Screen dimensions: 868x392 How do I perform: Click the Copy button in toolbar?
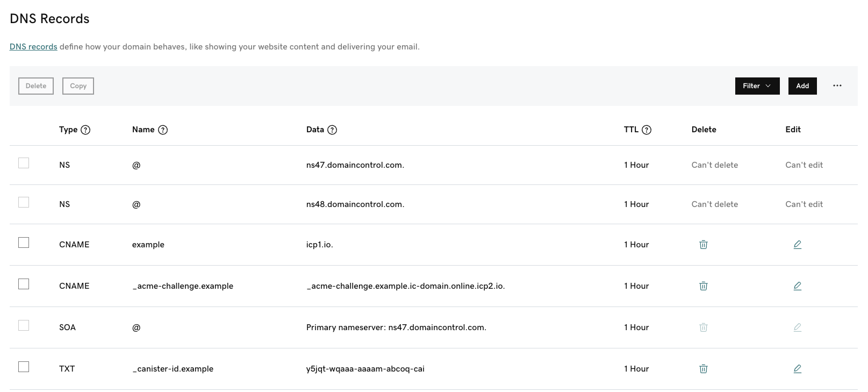(x=78, y=86)
